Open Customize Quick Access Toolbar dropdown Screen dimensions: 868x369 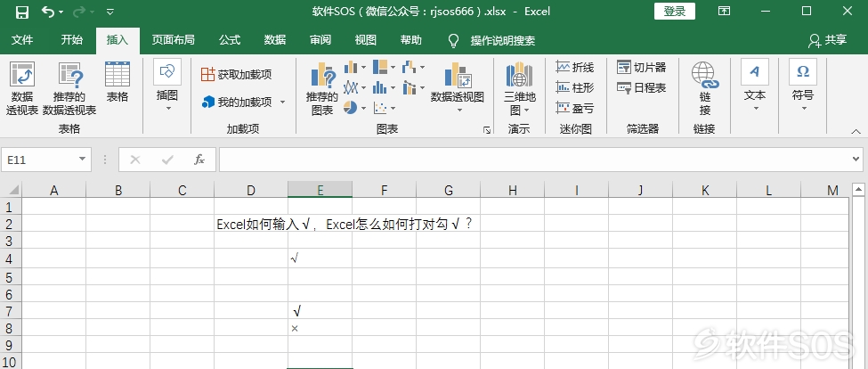(110, 12)
